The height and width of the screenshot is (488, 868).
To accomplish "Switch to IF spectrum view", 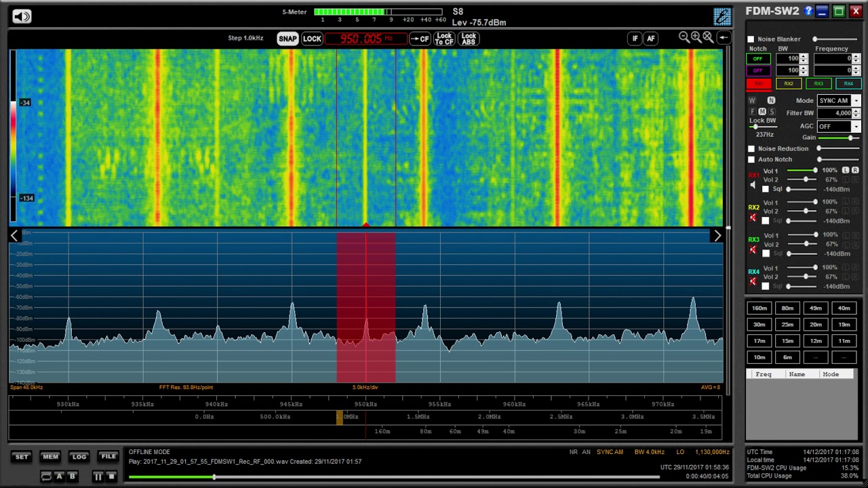I will click(635, 39).
